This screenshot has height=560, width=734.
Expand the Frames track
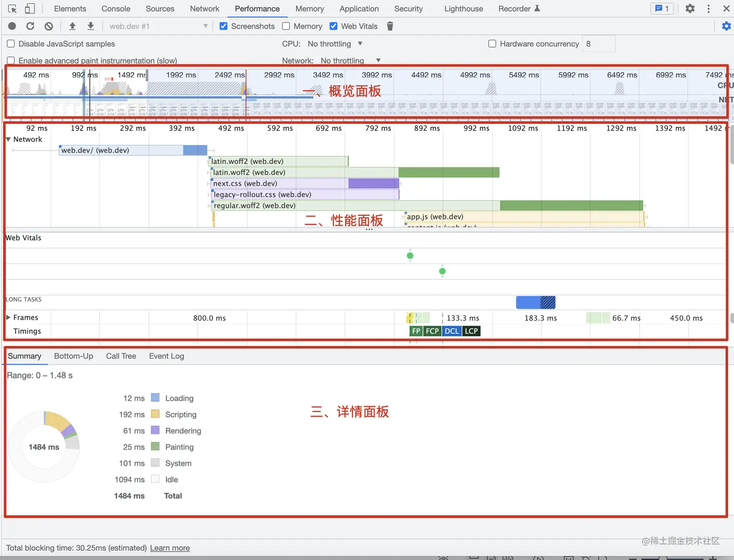(8, 317)
